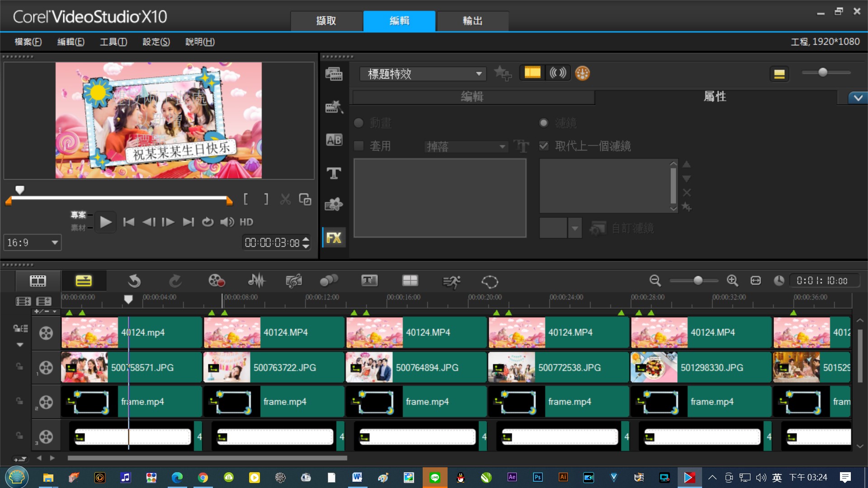Open the 16:9 aspect ratio dropdown
The image size is (868, 488).
pos(33,243)
